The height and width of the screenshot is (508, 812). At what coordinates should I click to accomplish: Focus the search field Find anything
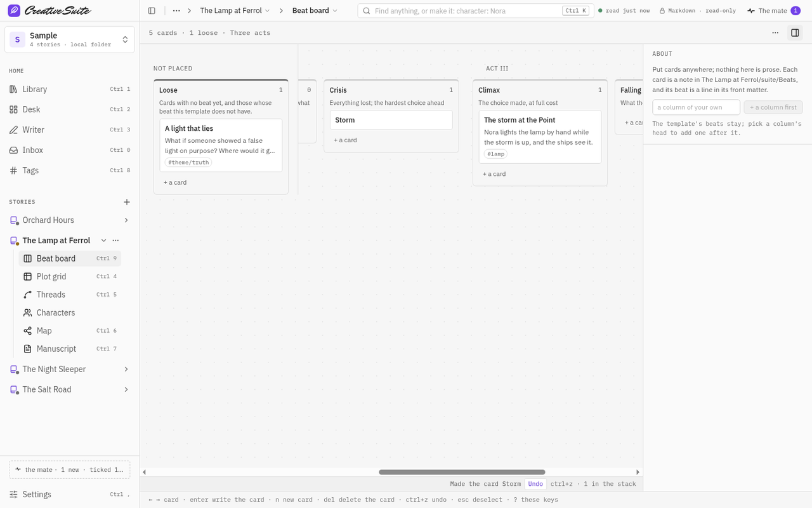(476, 11)
